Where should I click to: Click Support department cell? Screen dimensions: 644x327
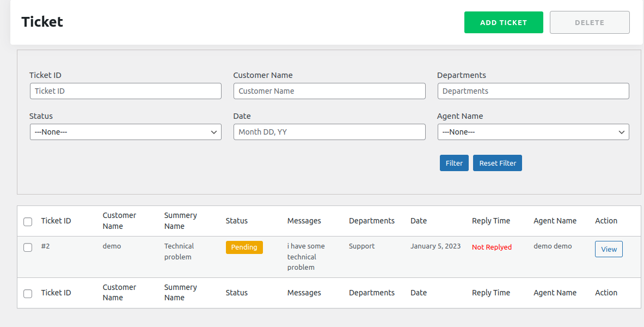click(362, 246)
